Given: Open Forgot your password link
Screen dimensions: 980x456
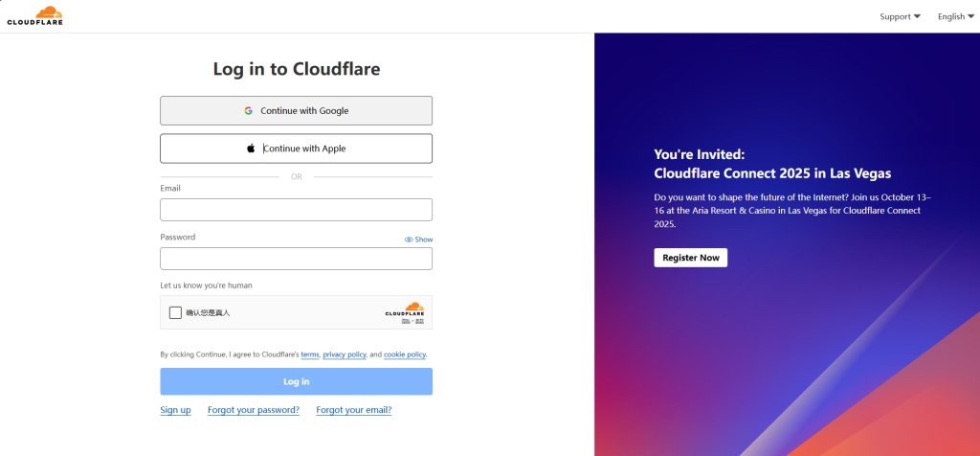Looking at the screenshot, I should click(x=254, y=410).
